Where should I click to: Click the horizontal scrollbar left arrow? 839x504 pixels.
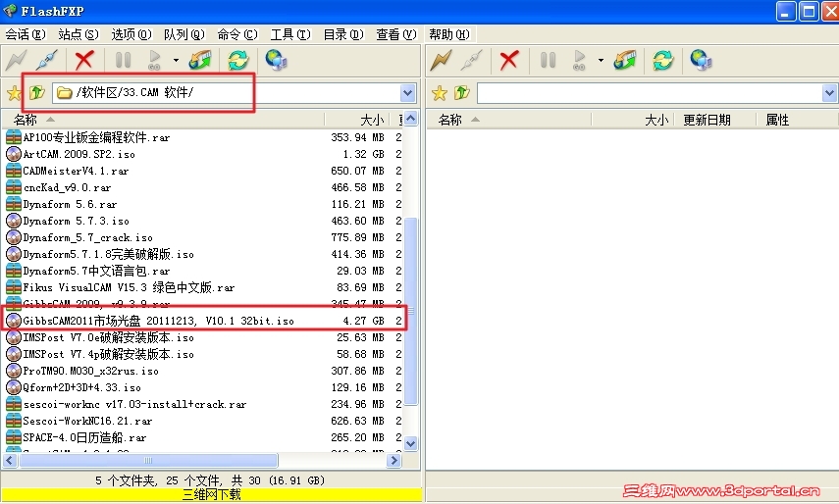pyautogui.click(x=10, y=460)
